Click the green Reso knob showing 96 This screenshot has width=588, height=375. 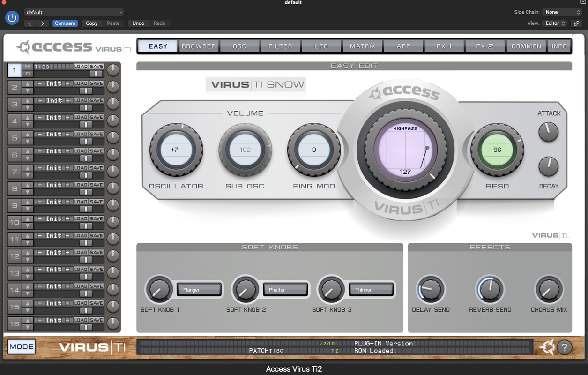(x=497, y=150)
